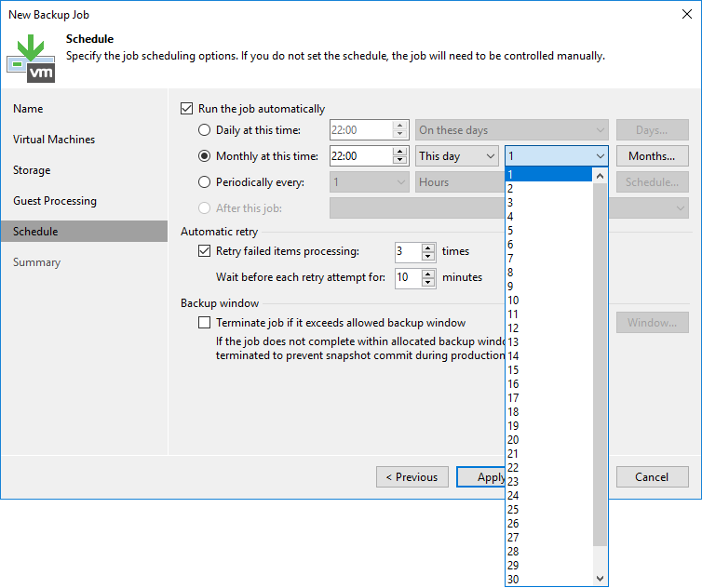702x588 pixels.
Task: Increase the monthly time spinner up arrow
Action: (x=400, y=152)
